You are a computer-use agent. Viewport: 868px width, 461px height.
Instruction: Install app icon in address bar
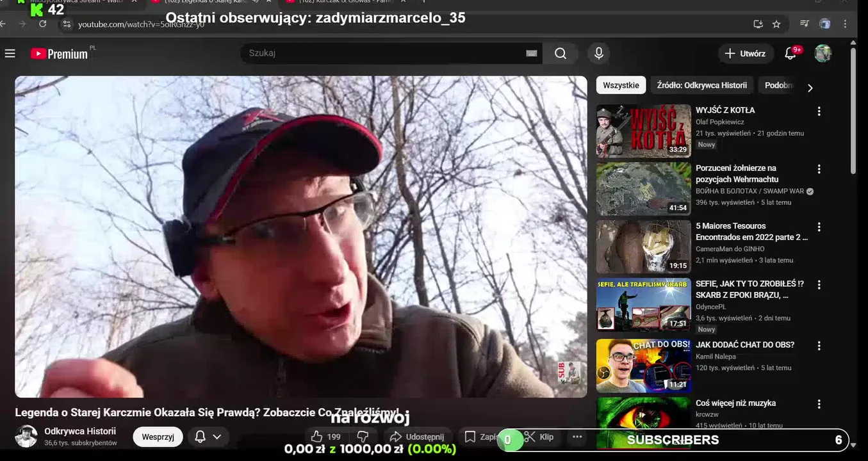pyautogui.click(x=758, y=24)
